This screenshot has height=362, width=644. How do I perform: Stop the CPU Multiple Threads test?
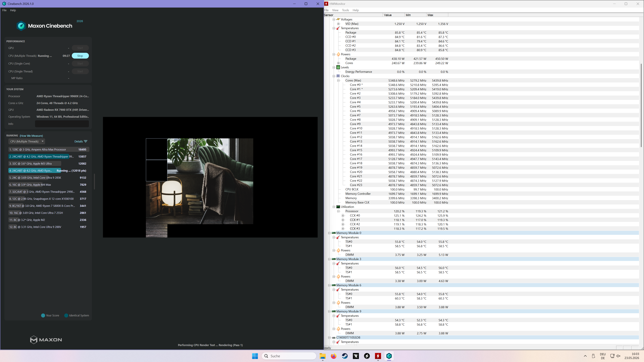80,56
